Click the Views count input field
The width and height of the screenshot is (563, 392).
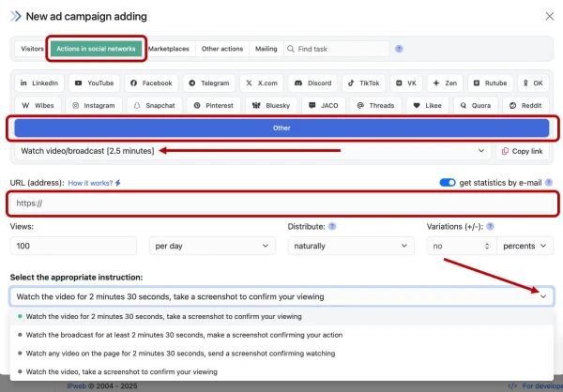click(73, 246)
